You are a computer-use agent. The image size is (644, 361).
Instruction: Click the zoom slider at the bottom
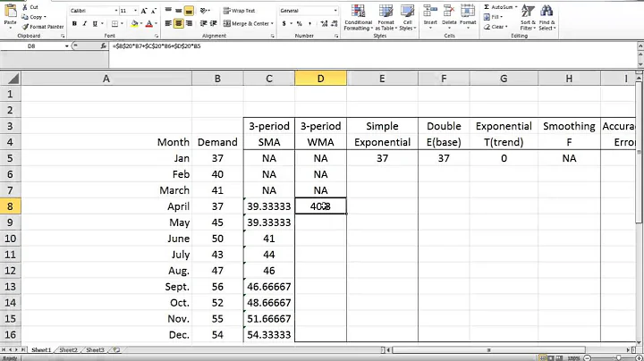(x=619, y=358)
